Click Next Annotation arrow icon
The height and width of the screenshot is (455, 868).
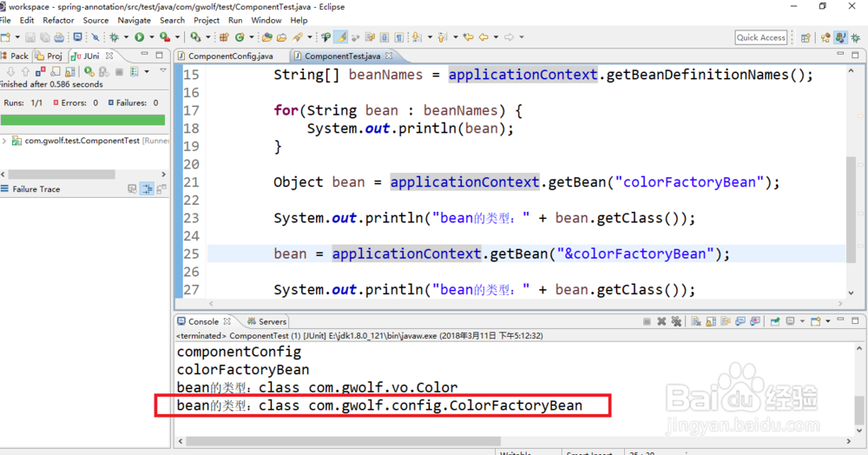(x=417, y=37)
